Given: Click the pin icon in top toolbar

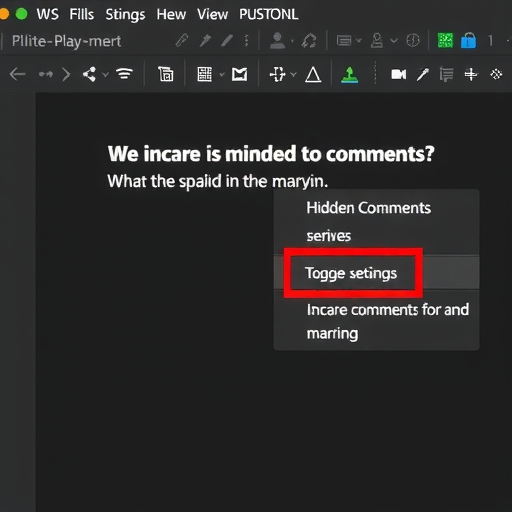Looking at the screenshot, I should 205,41.
